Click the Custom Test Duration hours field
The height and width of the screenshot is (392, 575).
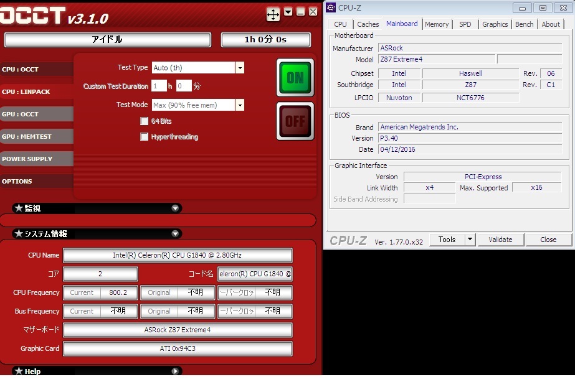click(x=159, y=86)
